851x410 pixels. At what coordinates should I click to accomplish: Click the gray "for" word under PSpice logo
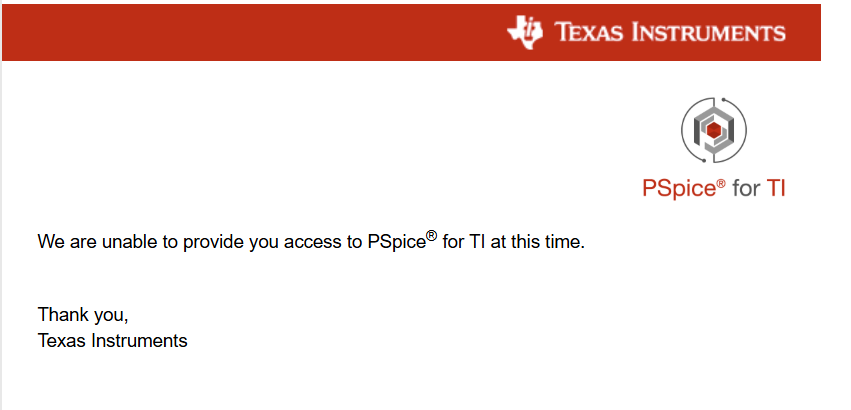pos(746,188)
